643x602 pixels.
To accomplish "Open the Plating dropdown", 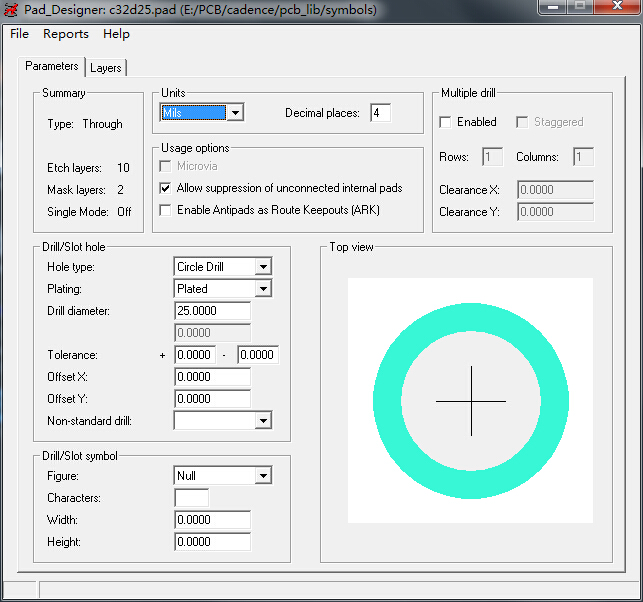I will [x=223, y=289].
